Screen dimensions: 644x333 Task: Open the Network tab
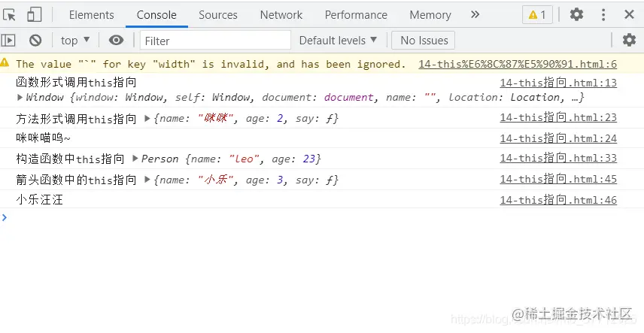(281, 15)
